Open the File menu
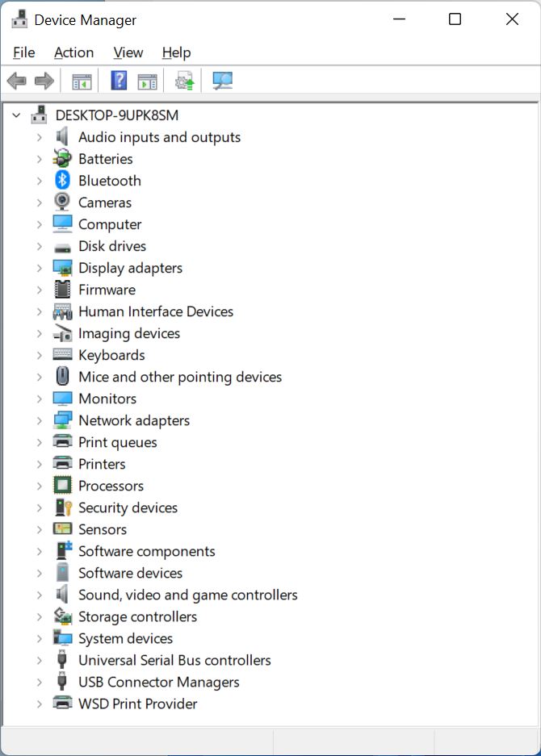The height and width of the screenshot is (756, 541). tap(24, 52)
